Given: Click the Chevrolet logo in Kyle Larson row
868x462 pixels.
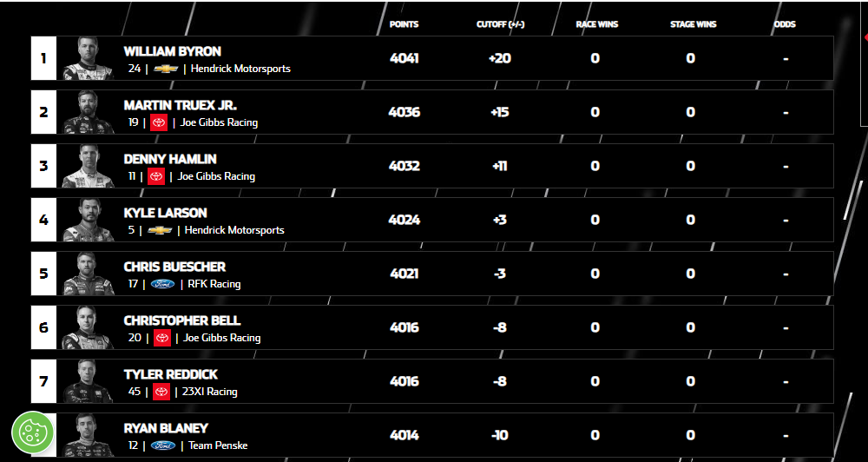Looking at the screenshot, I should pyautogui.click(x=160, y=230).
